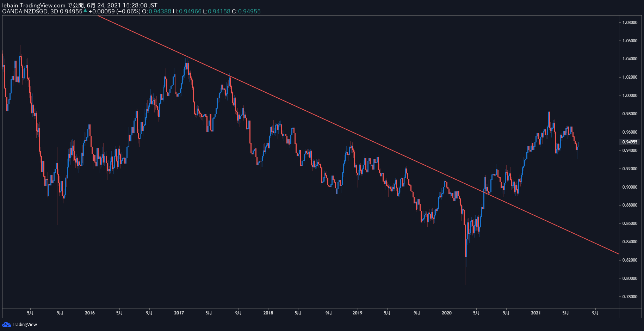The image size is (644, 331).
Task: Click the current price tag 0.94955
Action: pyautogui.click(x=629, y=142)
